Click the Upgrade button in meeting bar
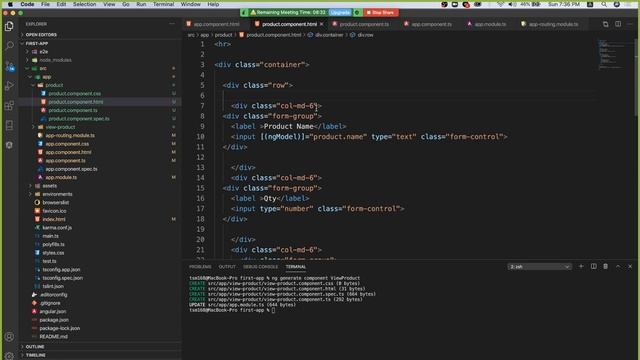The width and height of the screenshot is (640, 360). point(340,13)
